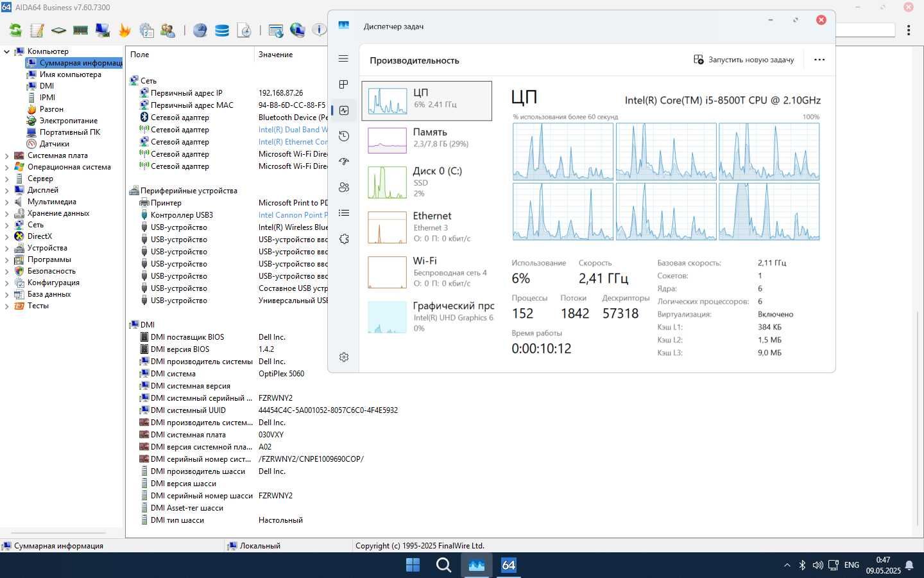Expand the Безопасность tree node
This screenshot has width=924, height=578.
point(6,271)
